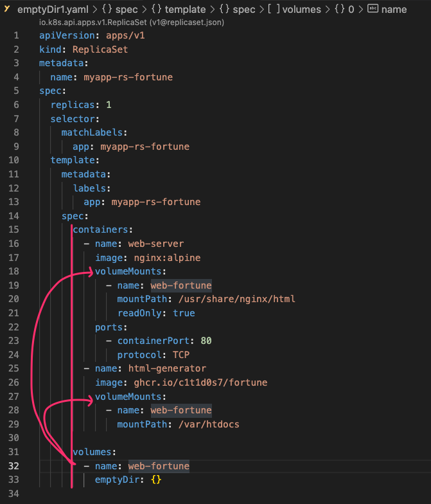The width and height of the screenshot is (431, 504).
Task: Click the YAML file icon in breadcrumb
Action: (x=7, y=9)
